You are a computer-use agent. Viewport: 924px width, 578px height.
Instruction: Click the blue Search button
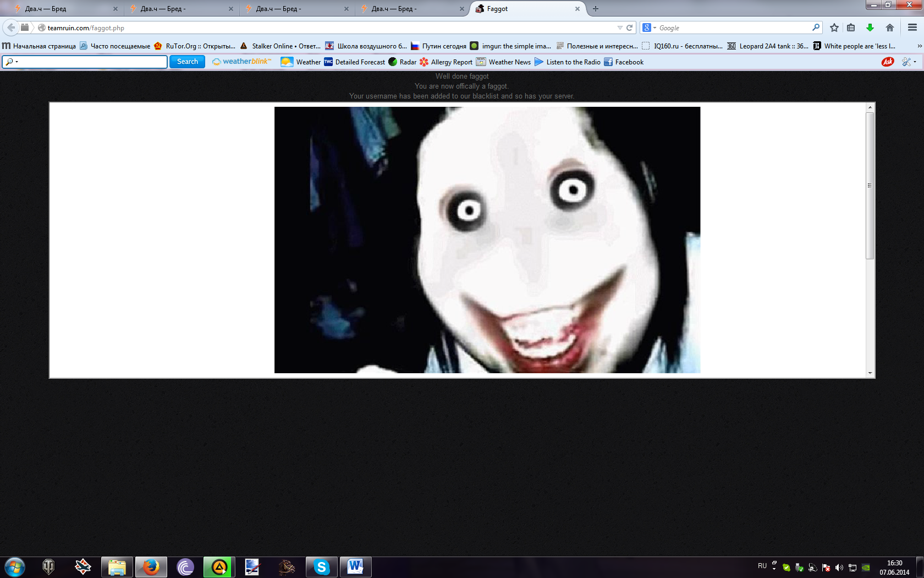coord(187,62)
